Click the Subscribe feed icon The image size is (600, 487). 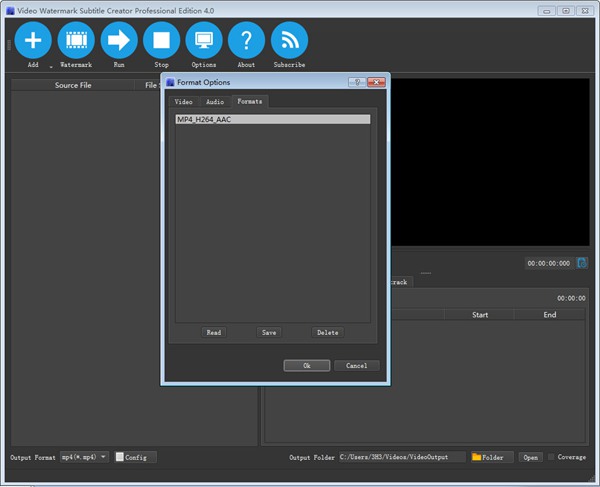(289, 40)
